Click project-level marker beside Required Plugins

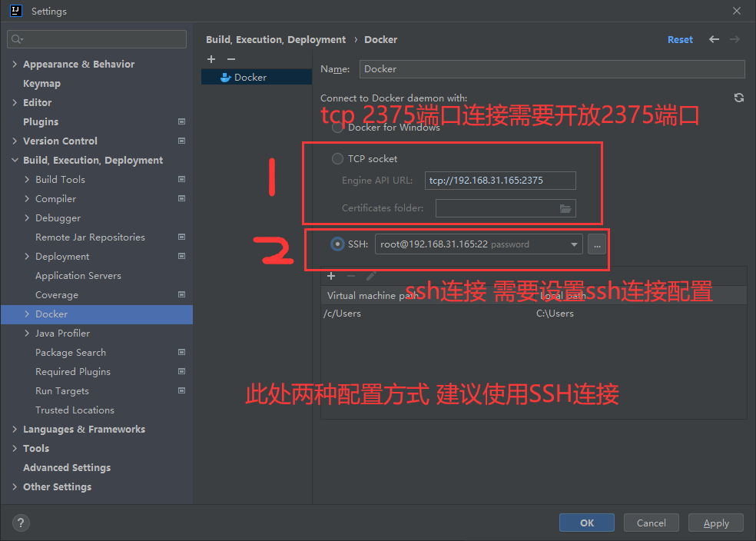tap(182, 371)
